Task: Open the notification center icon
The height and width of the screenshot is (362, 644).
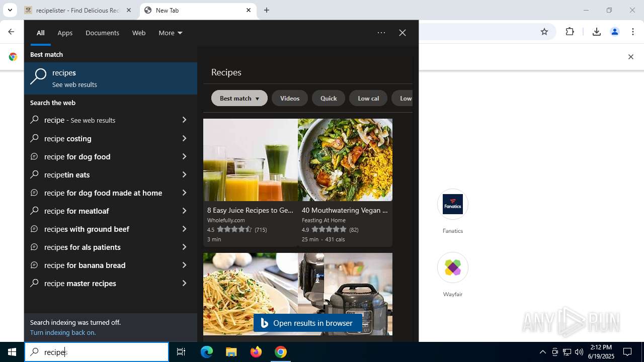Action: click(627, 352)
